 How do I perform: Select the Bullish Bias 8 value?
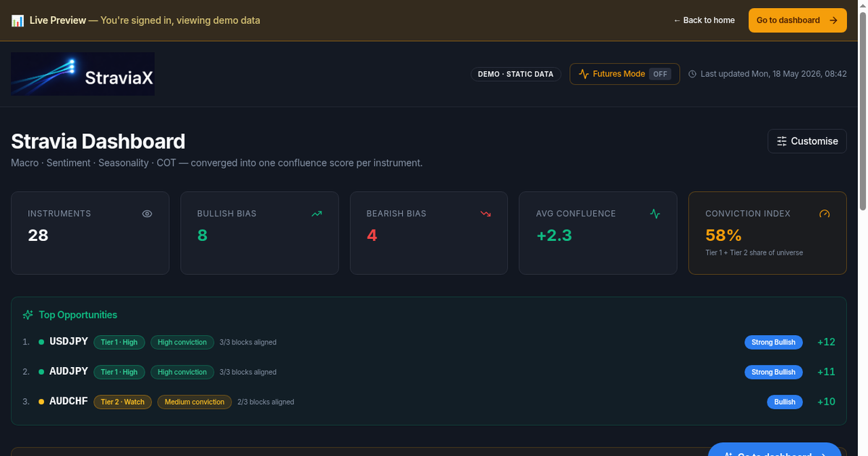point(203,235)
